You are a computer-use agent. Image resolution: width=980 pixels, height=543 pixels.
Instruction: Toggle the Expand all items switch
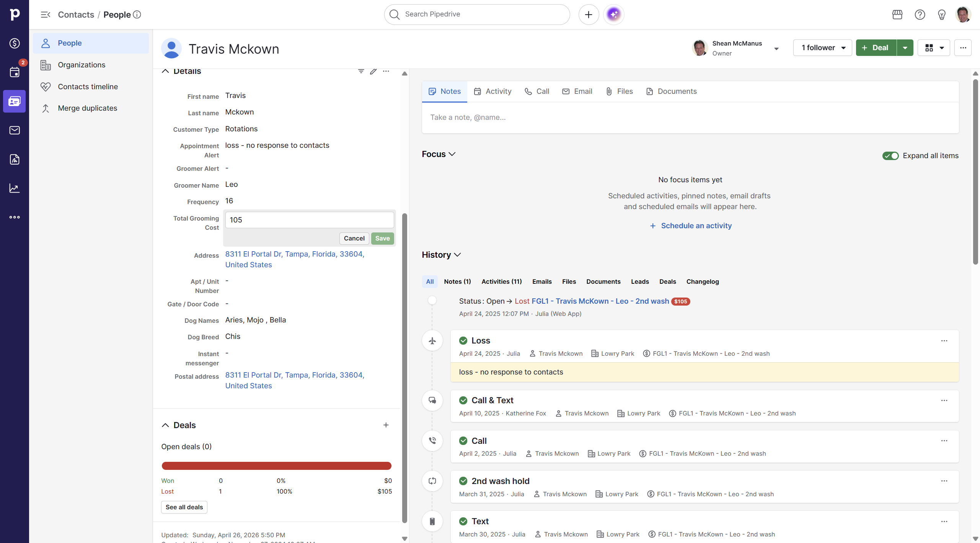click(x=890, y=155)
